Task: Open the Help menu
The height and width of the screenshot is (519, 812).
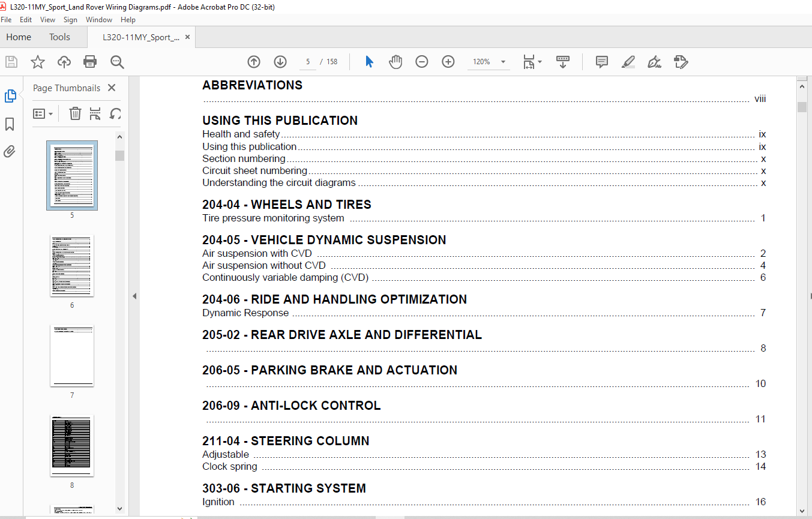Action: (x=128, y=20)
